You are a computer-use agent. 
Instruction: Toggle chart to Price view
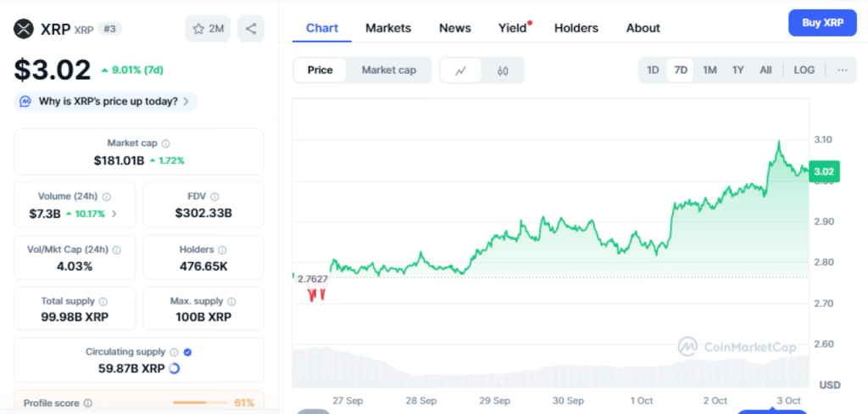(x=320, y=70)
